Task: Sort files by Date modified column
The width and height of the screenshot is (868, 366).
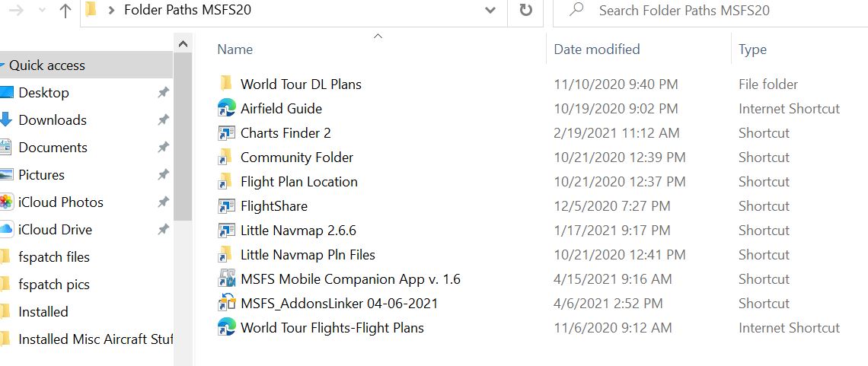Action: tap(597, 49)
